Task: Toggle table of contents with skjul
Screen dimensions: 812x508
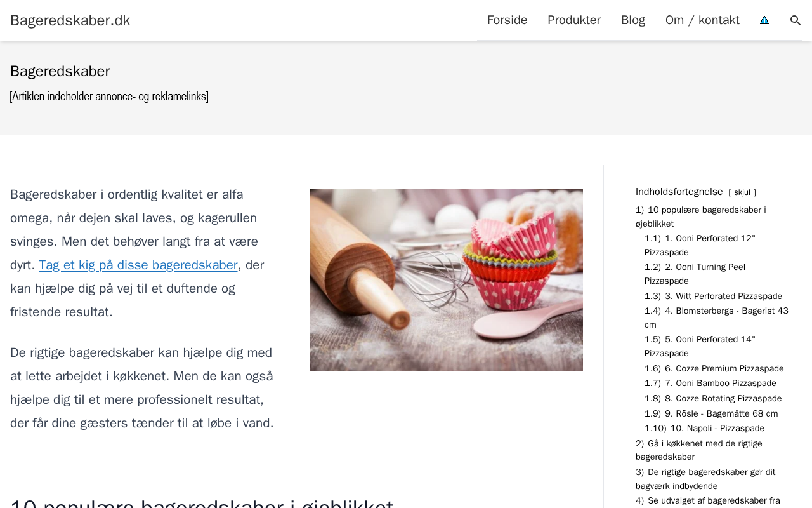Action: coord(742,192)
